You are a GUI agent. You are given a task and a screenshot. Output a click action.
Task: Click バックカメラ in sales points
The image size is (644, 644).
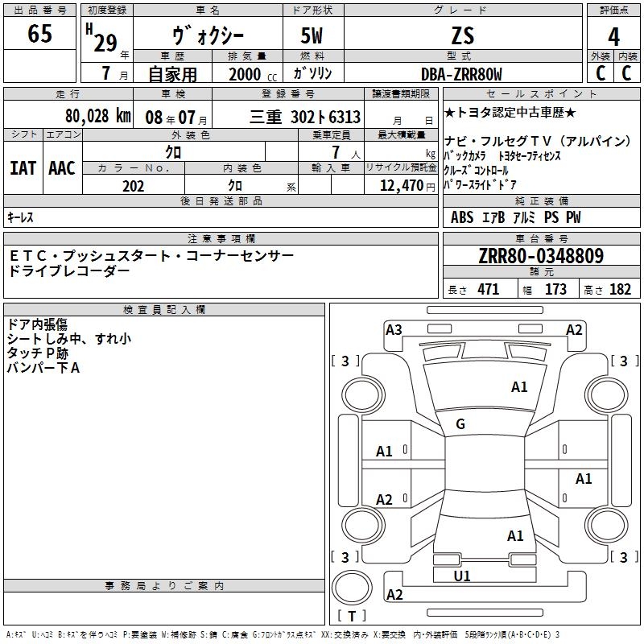(x=465, y=155)
